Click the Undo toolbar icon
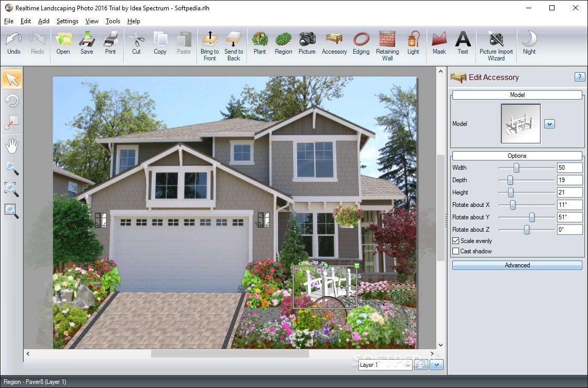 coord(14,43)
